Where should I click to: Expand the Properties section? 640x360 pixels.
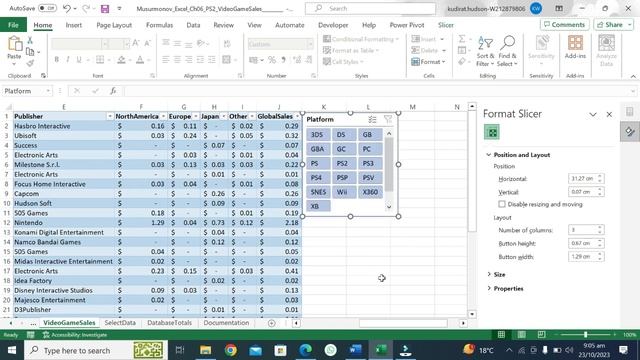[x=489, y=288]
